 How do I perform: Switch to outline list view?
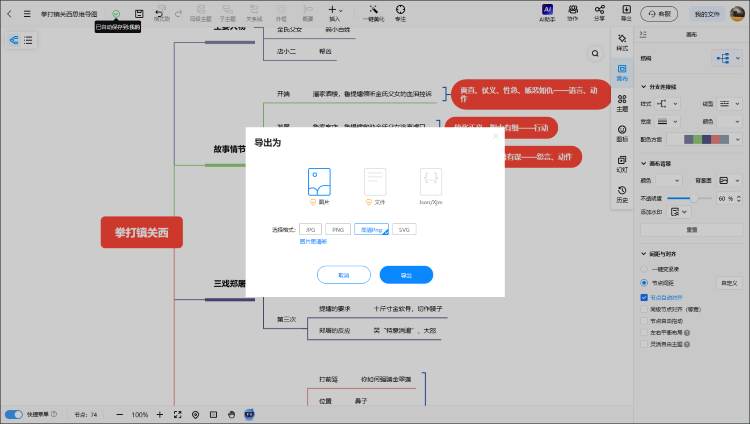28,40
